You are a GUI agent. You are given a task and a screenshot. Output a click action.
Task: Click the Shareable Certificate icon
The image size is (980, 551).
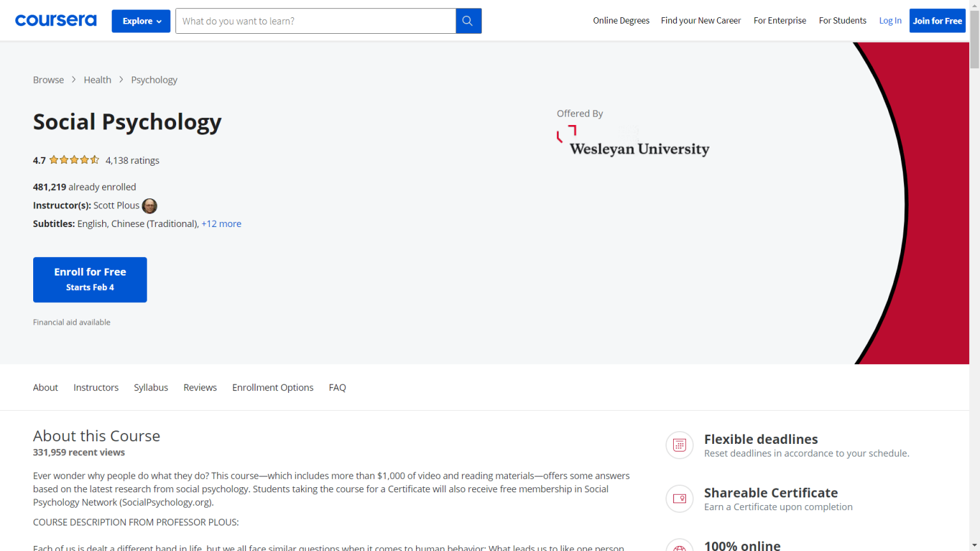tap(679, 499)
